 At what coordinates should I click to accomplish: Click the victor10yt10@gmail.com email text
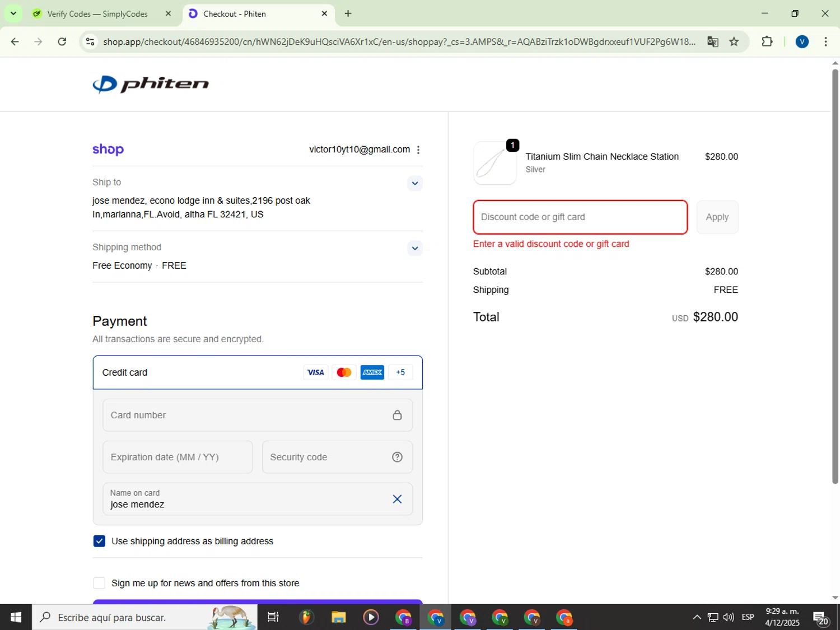(360, 150)
